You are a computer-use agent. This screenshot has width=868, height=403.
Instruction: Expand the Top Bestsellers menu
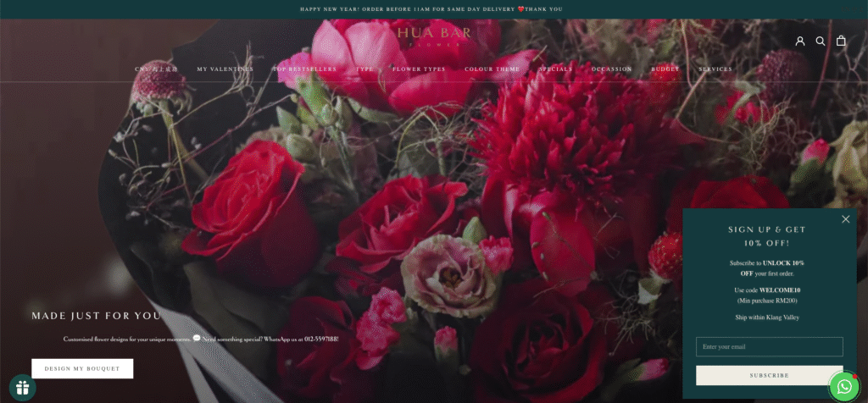(x=304, y=69)
